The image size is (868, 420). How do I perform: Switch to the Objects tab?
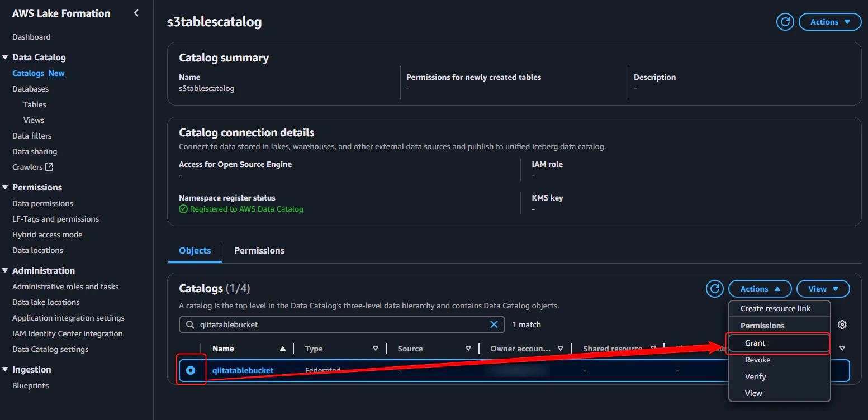coord(195,250)
